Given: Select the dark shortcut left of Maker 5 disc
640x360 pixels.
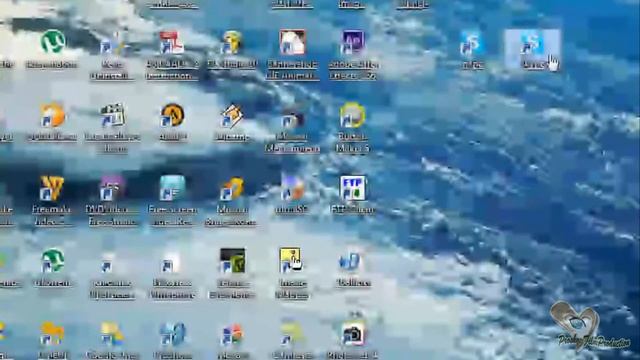Looking at the screenshot, I should [292, 118].
